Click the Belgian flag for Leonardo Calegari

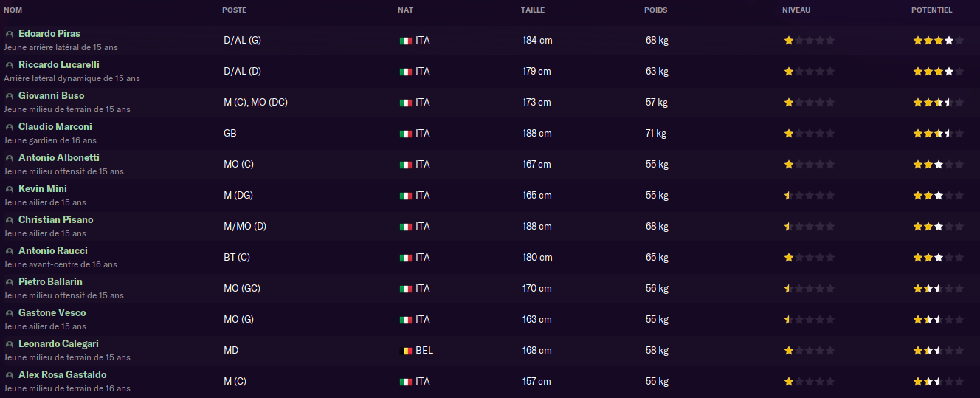(405, 351)
